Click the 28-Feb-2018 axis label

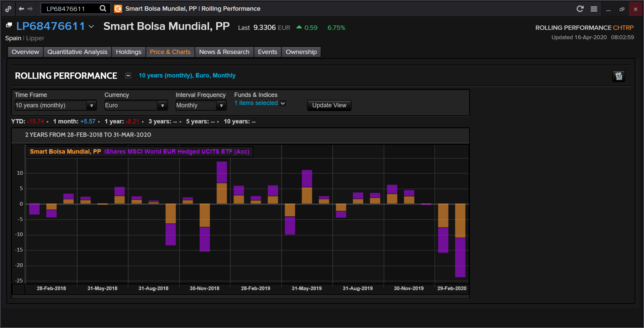pos(51,288)
